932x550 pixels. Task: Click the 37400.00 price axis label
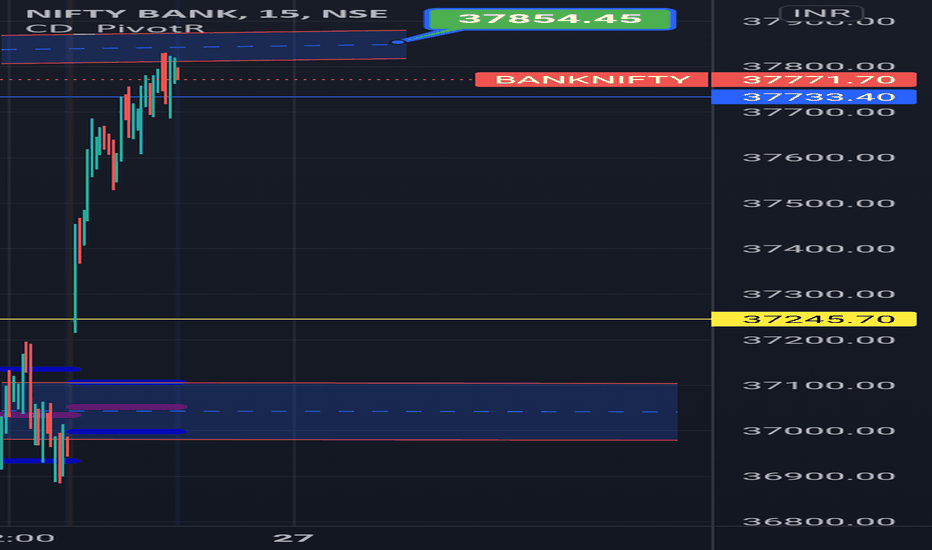pos(818,249)
